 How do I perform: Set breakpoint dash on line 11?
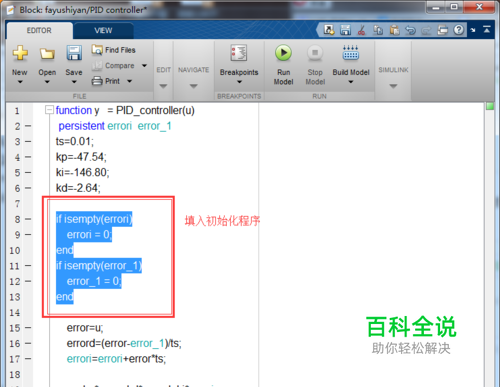coord(28,266)
